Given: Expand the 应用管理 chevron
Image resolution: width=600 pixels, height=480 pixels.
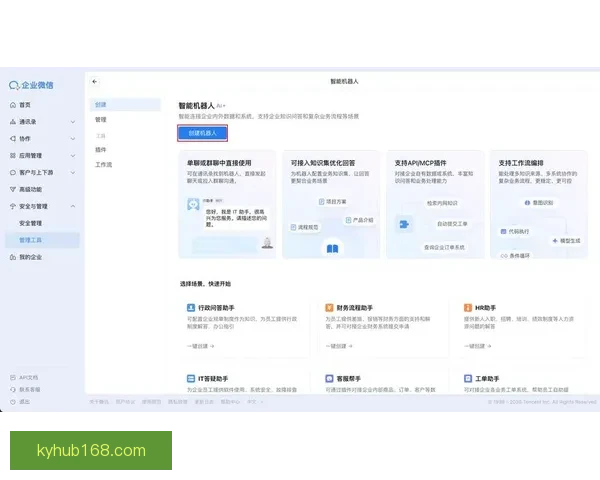Looking at the screenshot, I should click(73, 155).
